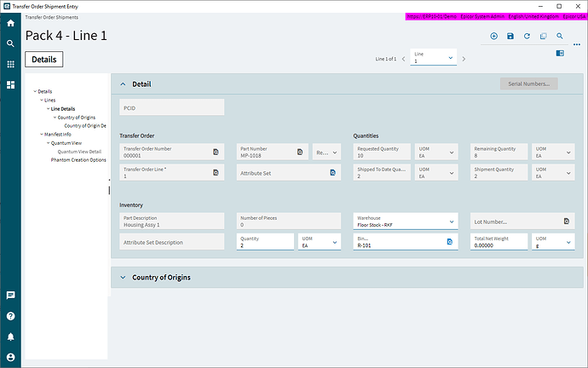Click the Save toolbar icon
The width and height of the screenshot is (588, 368).
[x=510, y=36]
